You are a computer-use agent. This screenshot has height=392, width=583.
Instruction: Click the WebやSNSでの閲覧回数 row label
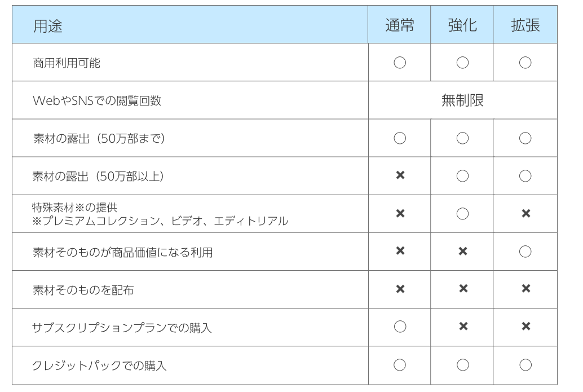[97, 101]
